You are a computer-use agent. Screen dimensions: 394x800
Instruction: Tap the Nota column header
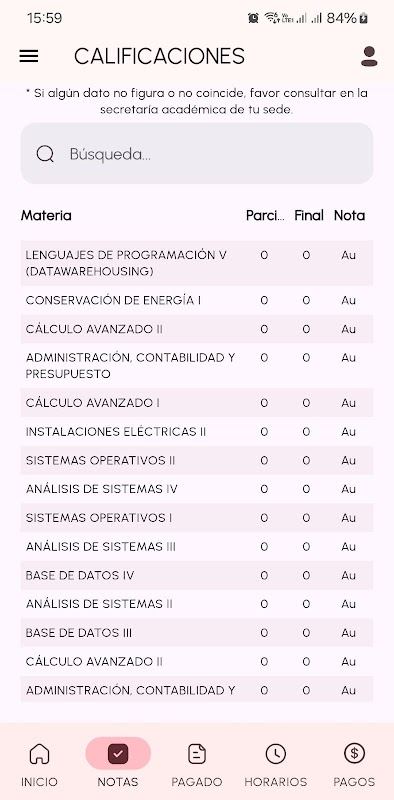[349, 215]
